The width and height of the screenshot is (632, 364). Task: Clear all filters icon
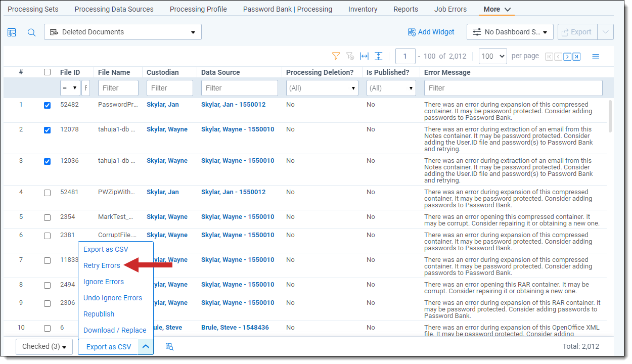pos(350,56)
